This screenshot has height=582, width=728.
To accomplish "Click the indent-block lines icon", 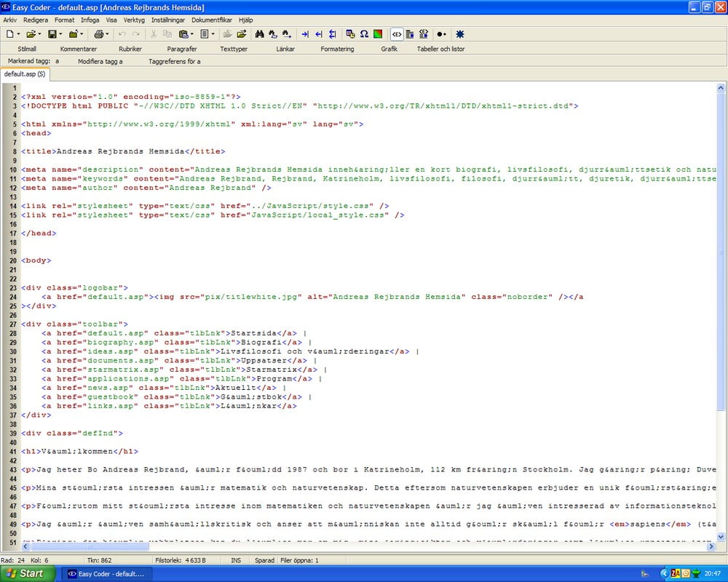I will click(333, 34).
